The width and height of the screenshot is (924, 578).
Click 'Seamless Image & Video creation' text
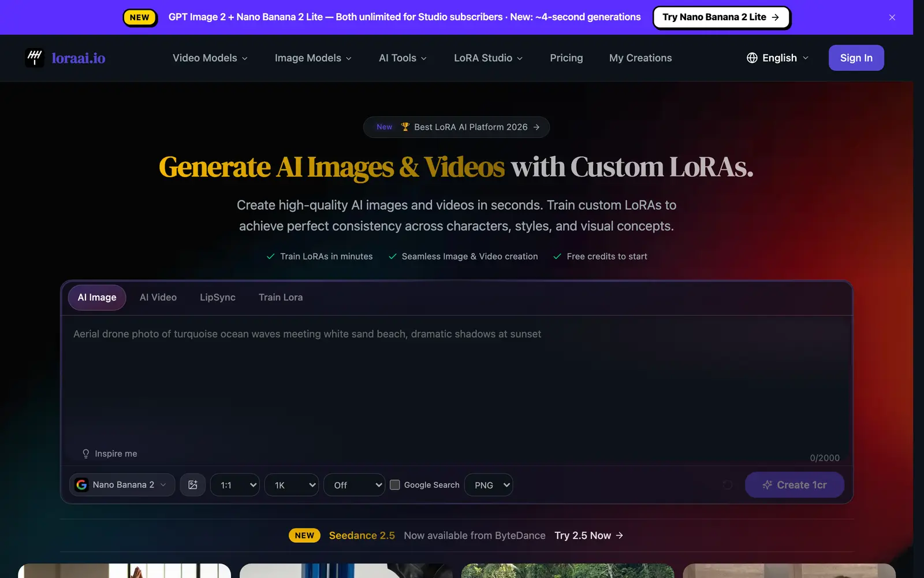[x=470, y=257]
